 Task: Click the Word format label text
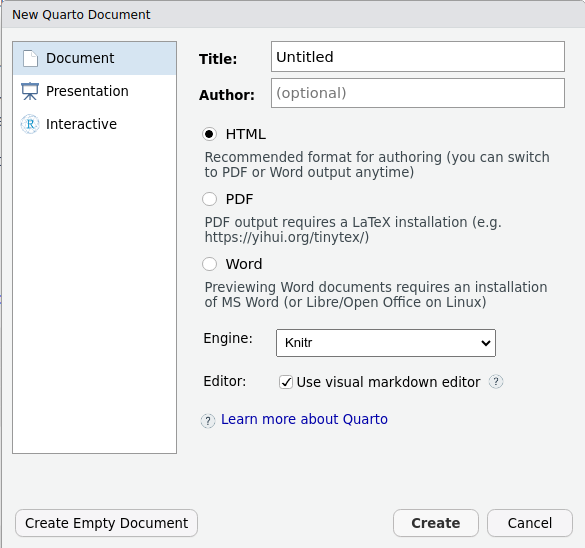pyautogui.click(x=244, y=264)
